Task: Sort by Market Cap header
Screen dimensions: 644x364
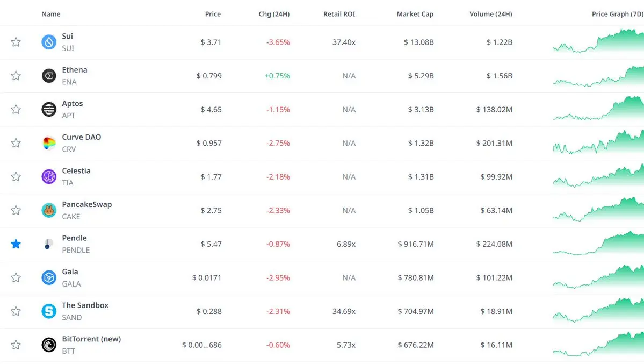Action: point(415,14)
